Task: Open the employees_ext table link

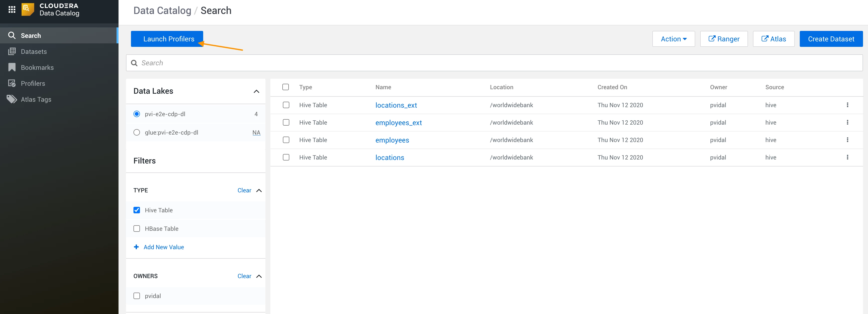Action: (x=398, y=122)
